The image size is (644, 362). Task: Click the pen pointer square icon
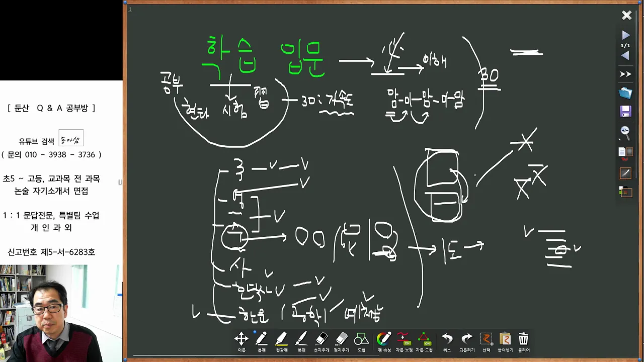click(x=625, y=173)
